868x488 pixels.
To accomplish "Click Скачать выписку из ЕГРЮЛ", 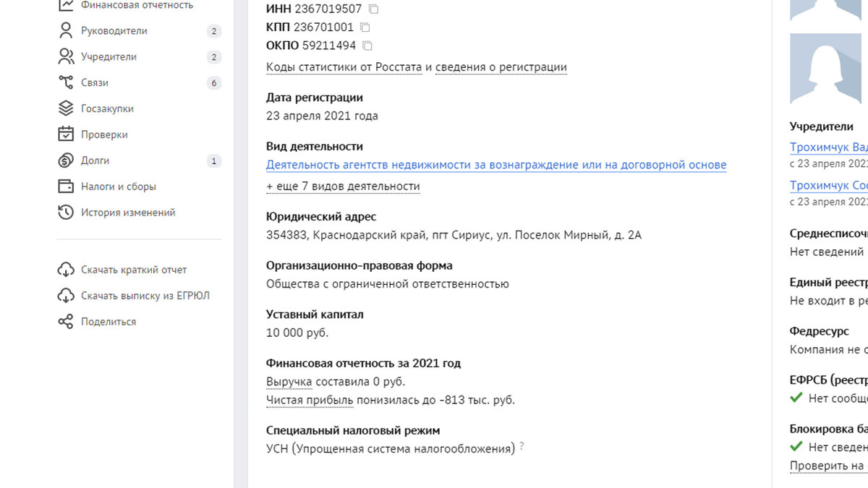I will tap(145, 296).
